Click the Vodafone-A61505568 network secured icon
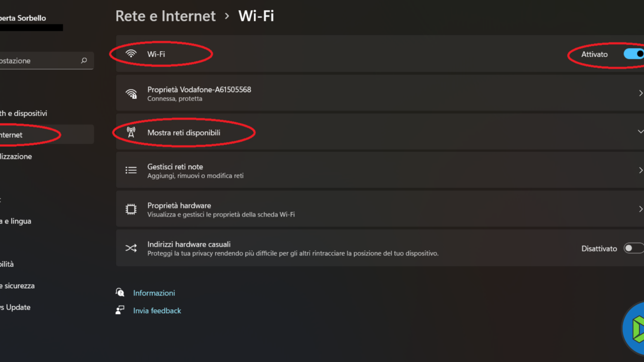Viewport: 644px width, 362px height. [131, 94]
